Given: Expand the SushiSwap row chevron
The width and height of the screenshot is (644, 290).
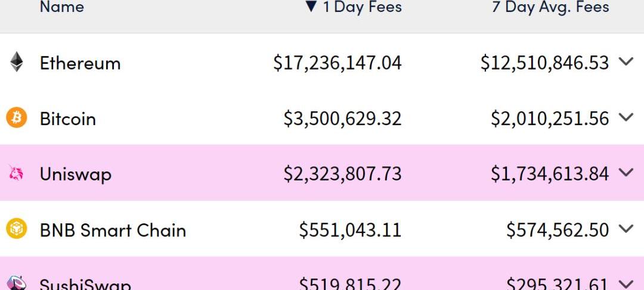Looking at the screenshot, I should click(626, 283).
